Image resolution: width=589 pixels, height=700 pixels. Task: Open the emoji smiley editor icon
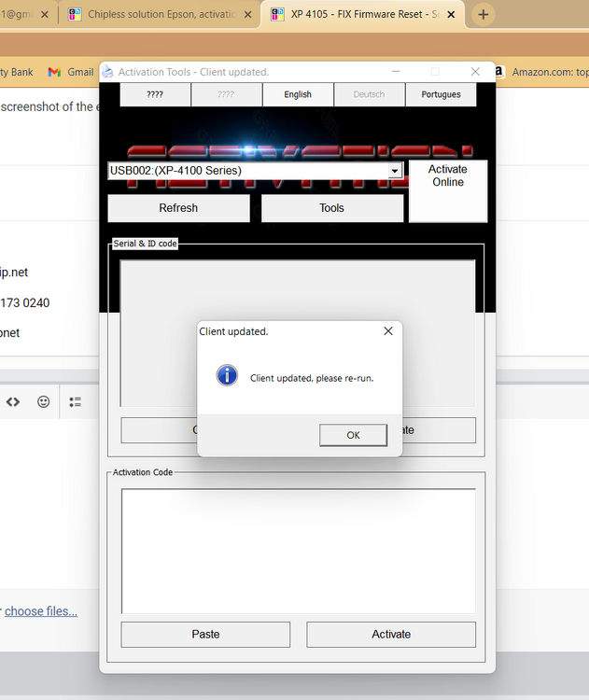point(43,401)
